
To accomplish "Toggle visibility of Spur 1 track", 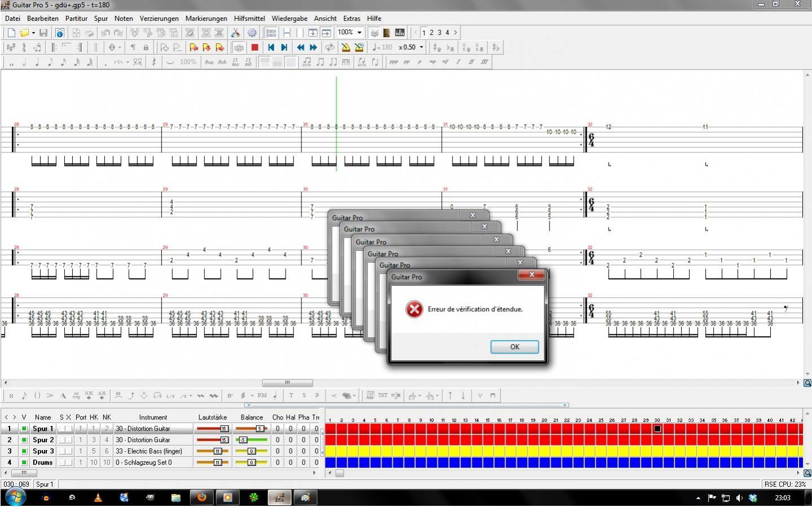I will [x=24, y=429].
